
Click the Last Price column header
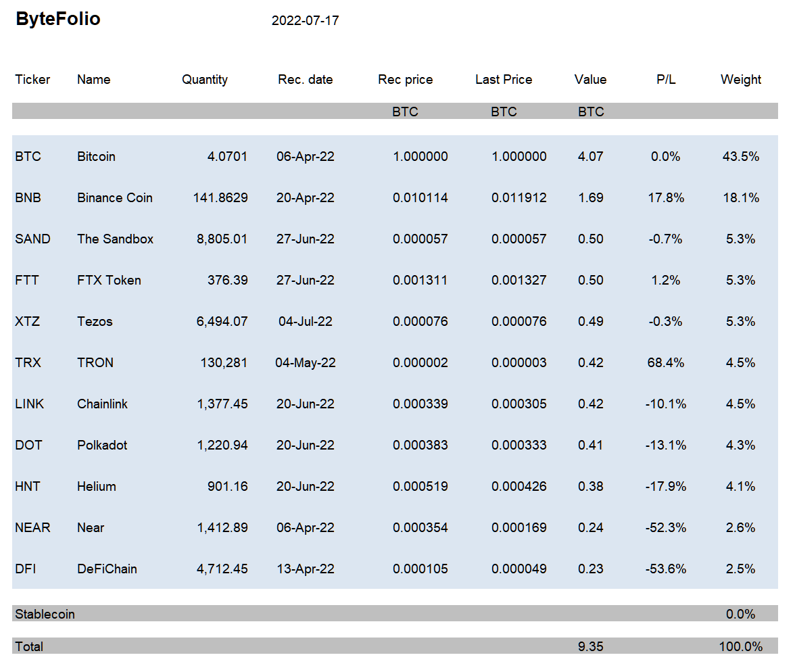pos(504,80)
